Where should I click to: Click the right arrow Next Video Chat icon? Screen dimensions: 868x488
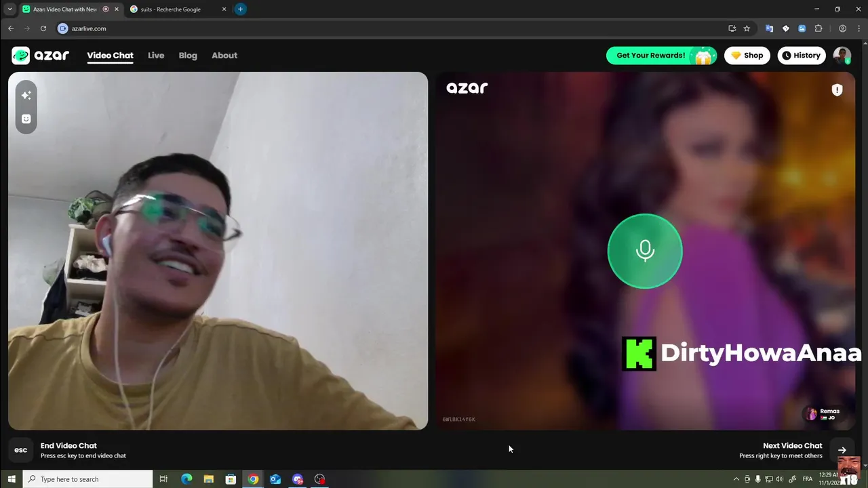tap(842, 450)
